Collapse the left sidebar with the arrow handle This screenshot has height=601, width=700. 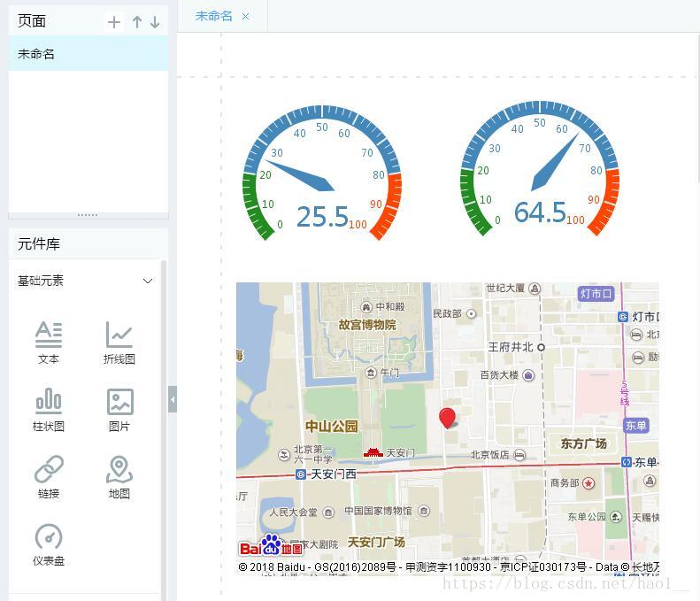[173, 399]
